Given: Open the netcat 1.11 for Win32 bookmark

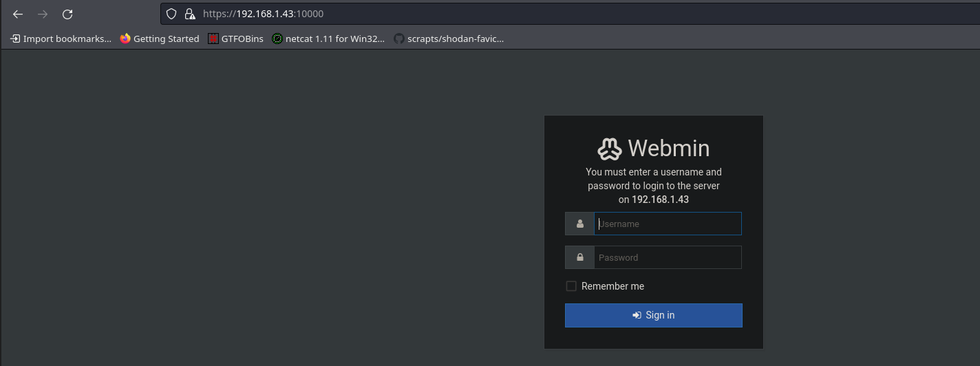Looking at the screenshot, I should click(x=328, y=39).
